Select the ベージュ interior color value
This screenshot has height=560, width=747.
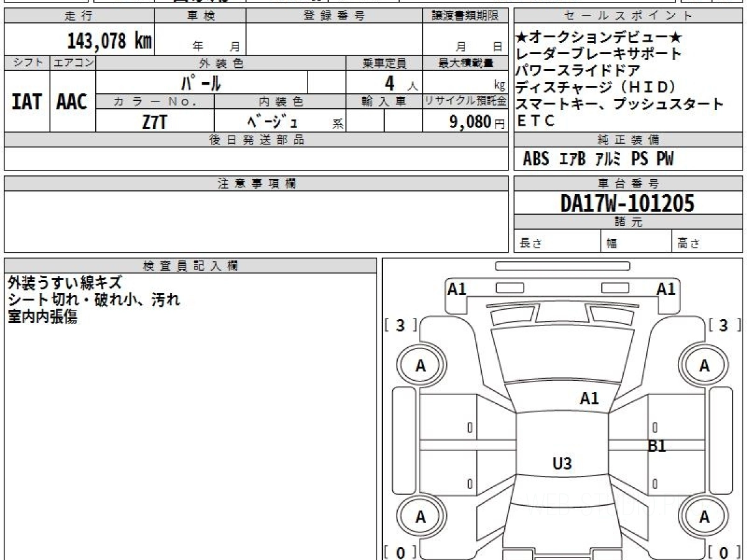(x=272, y=122)
